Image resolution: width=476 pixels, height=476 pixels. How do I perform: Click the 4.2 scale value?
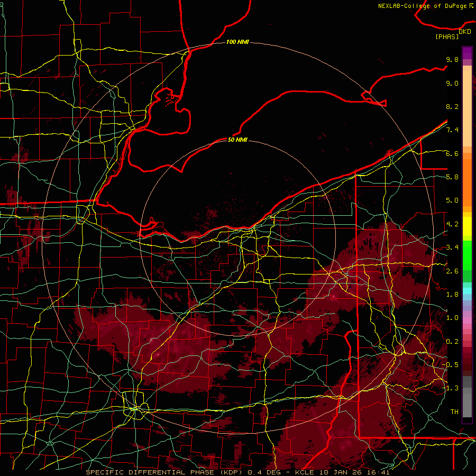pyautogui.click(x=452, y=224)
